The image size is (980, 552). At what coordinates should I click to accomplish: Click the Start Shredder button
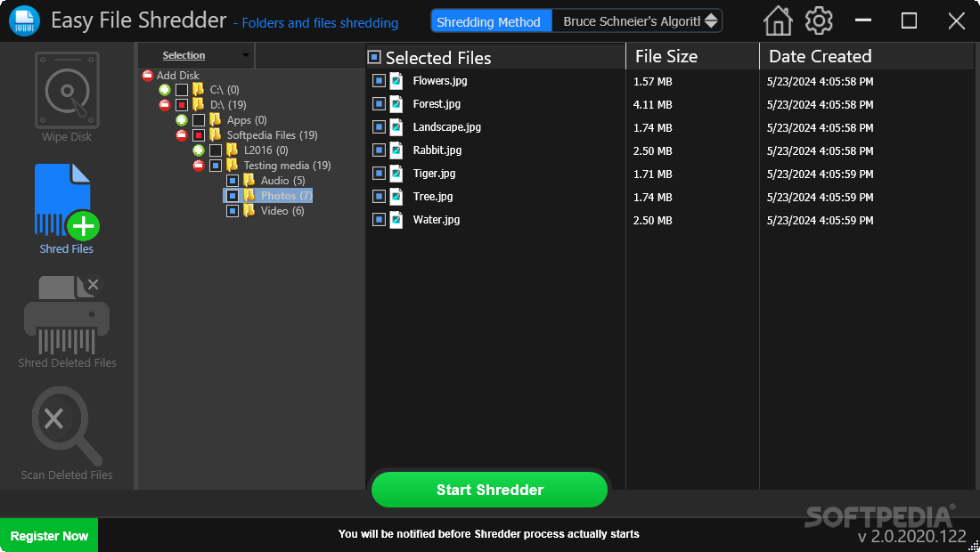tap(489, 490)
